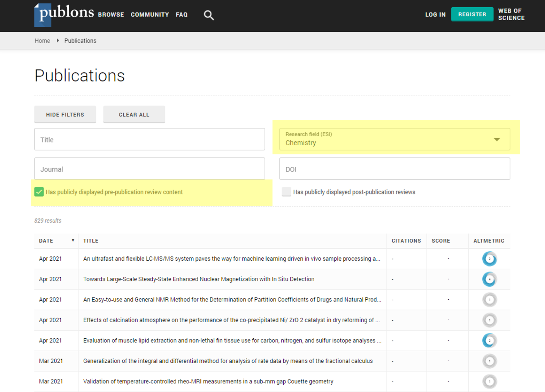This screenshot has height=392, width=545.
Task: Click the HIDE FILTERS button
Action: (65, 114)
